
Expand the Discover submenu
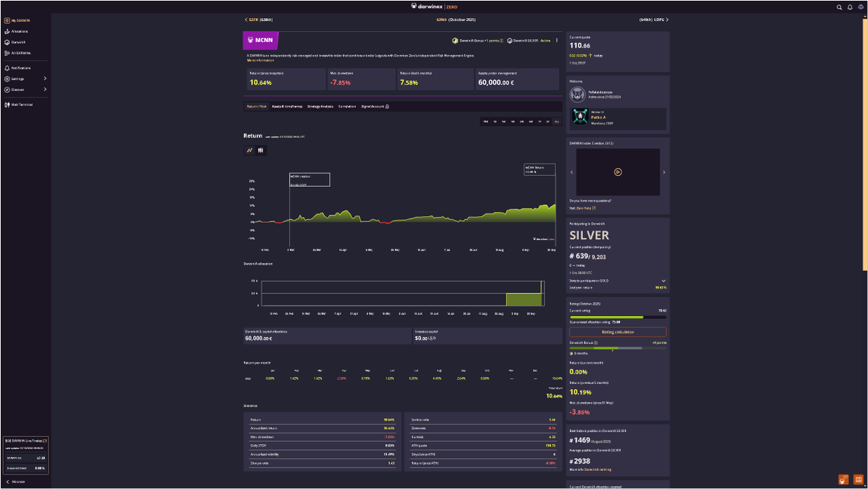coord(25,89)
